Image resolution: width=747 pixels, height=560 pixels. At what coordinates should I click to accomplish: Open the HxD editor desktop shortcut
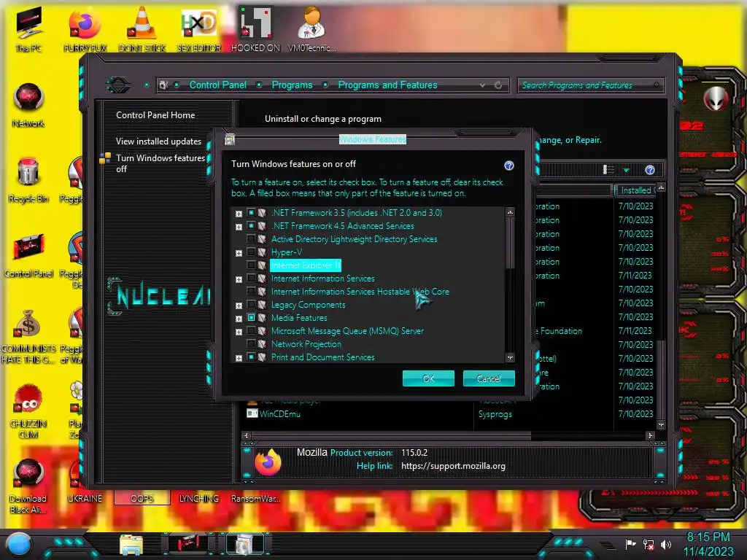coord(198,28)
